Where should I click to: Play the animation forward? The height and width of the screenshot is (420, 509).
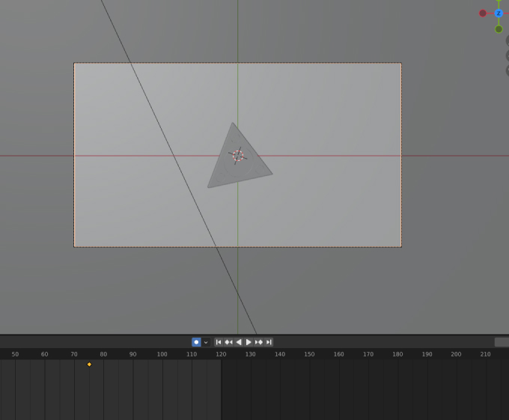[x=249, y=342]
